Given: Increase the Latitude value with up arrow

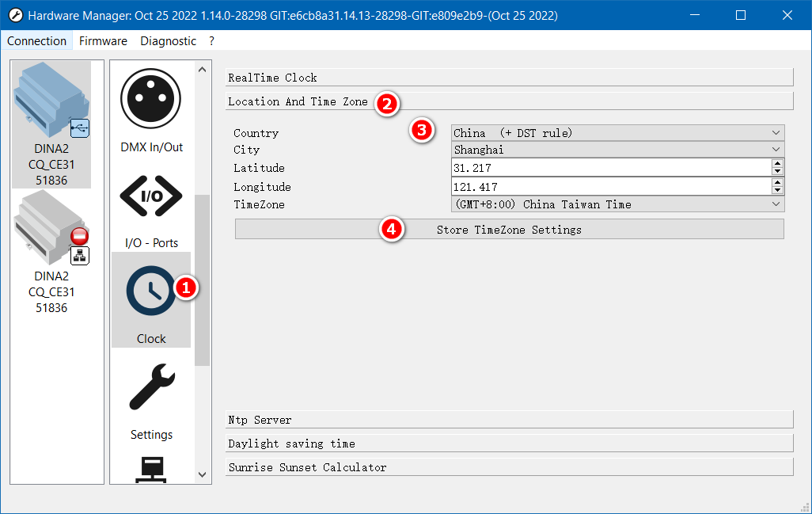Looking at the screenshot, I should pos(777,163).
